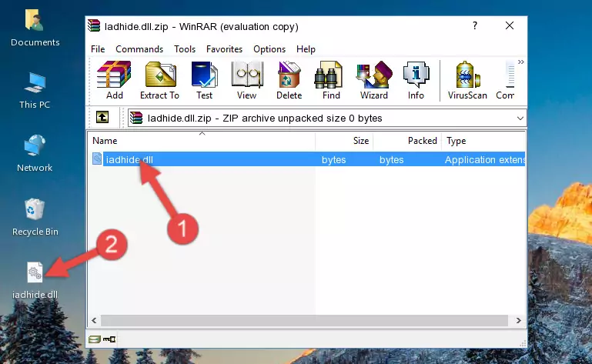Viewport: 592px width, 364px height.
Task: Click Application extension type cell
Action: click(485, 160)
